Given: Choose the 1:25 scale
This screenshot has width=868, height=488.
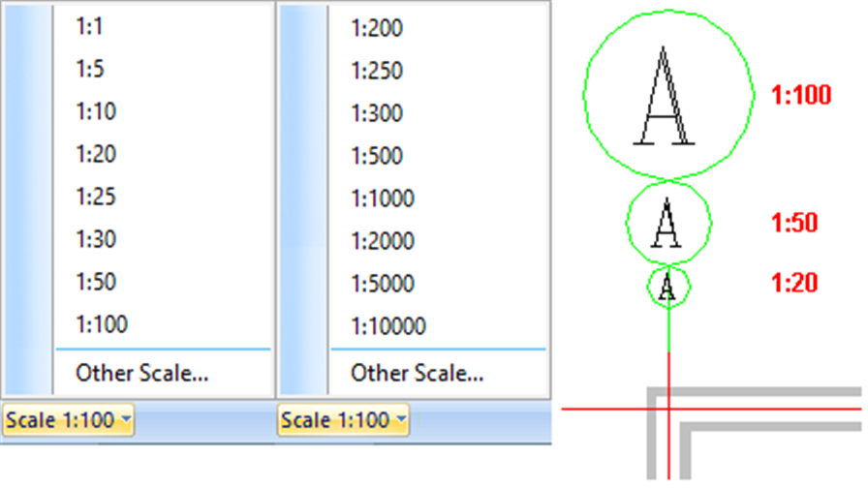Looking at the screenshot, I should coord(96,197).
